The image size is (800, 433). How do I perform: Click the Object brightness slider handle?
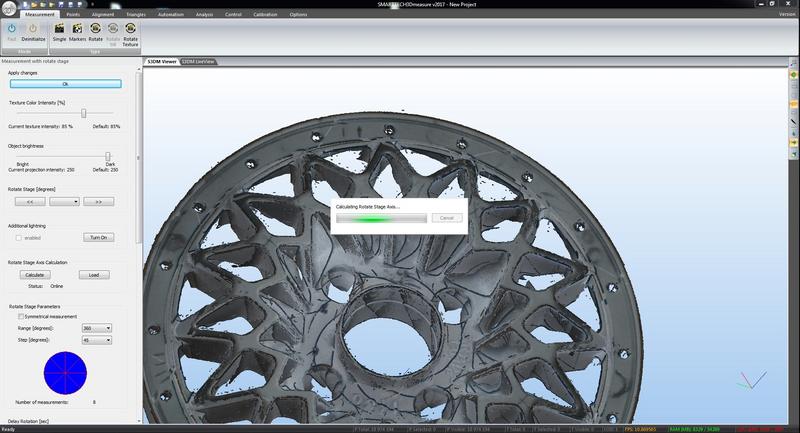pos(108,156)
